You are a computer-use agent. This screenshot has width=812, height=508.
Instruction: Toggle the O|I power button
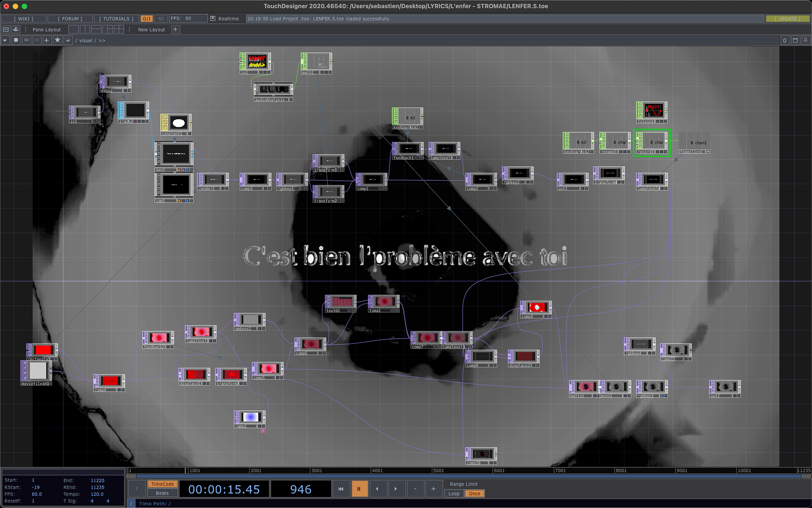146,19
